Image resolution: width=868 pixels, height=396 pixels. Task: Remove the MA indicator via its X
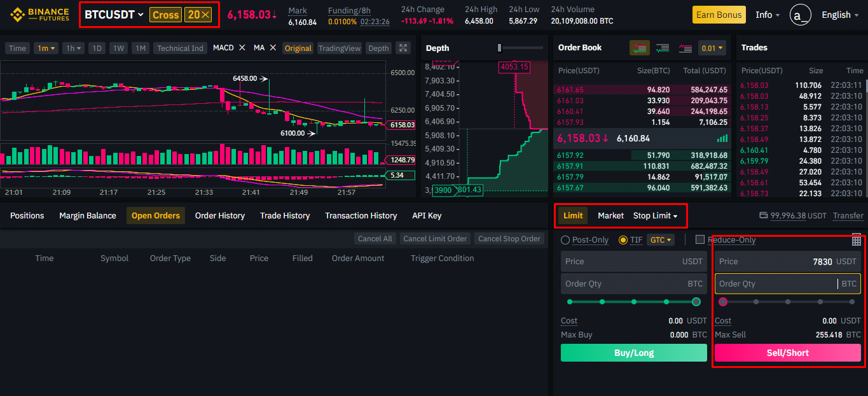(x=273, y=48)
